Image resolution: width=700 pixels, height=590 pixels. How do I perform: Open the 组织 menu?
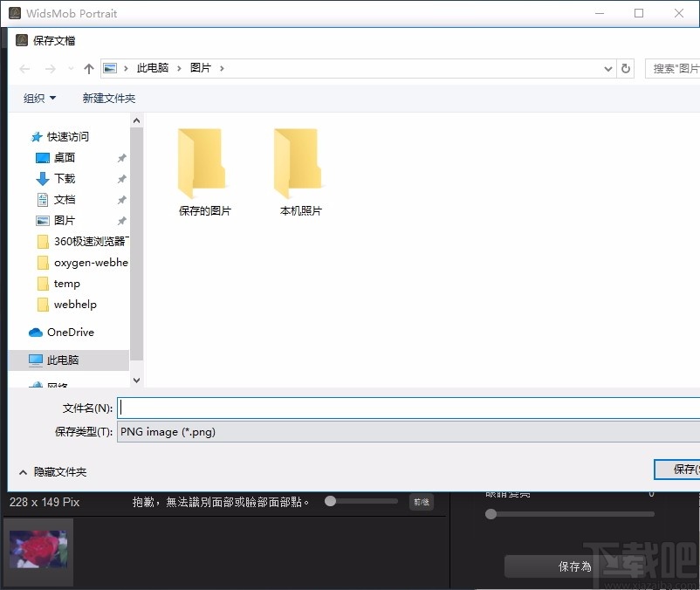[x=39, y=98]
